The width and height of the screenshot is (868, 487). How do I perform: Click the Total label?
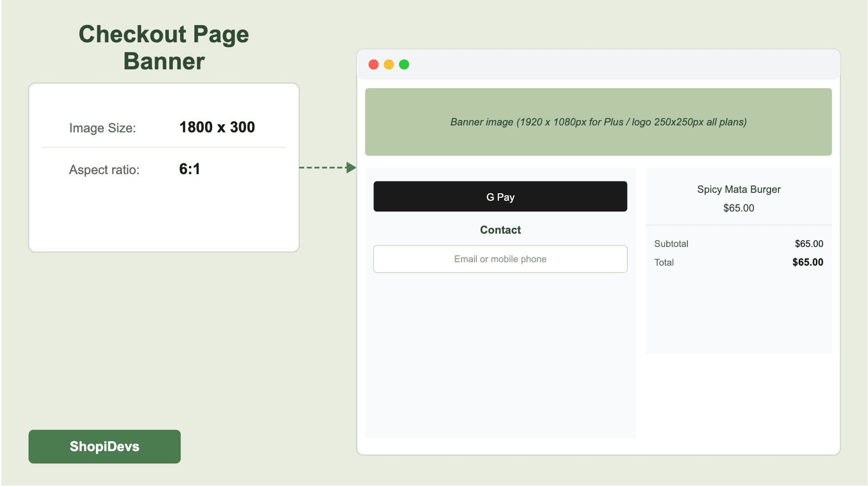664,262
